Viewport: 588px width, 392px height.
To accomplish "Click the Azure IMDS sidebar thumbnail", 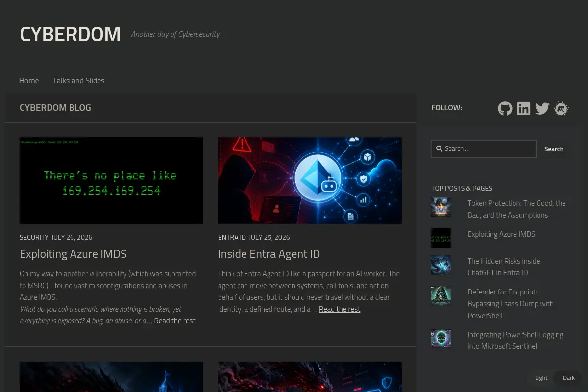I will [x=441, y=238].
